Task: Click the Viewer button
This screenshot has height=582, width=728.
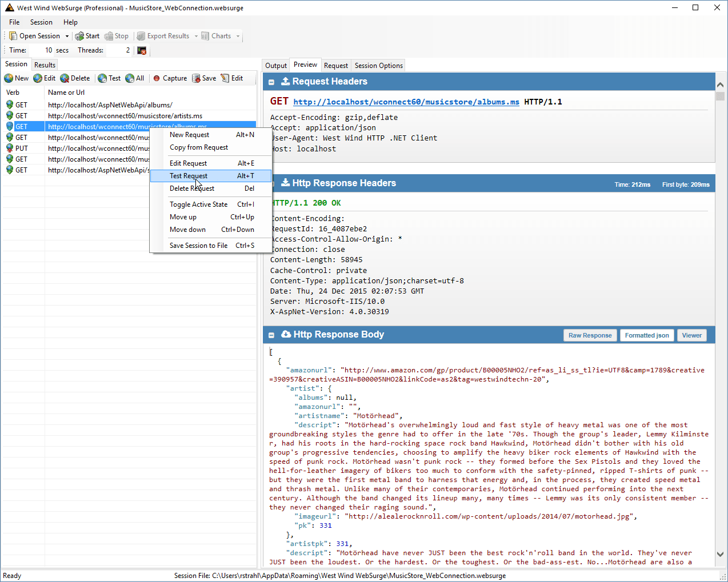Action: coord(692,335)
